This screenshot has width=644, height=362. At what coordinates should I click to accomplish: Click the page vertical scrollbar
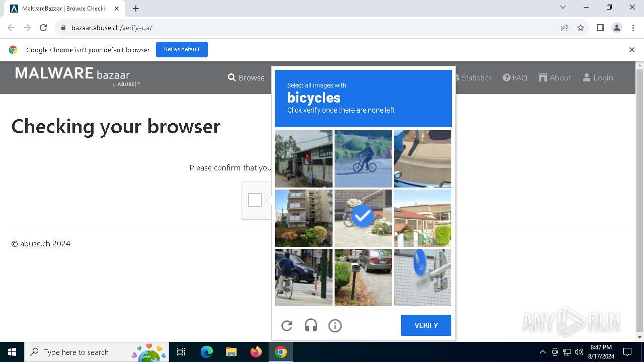coord(640,201)
